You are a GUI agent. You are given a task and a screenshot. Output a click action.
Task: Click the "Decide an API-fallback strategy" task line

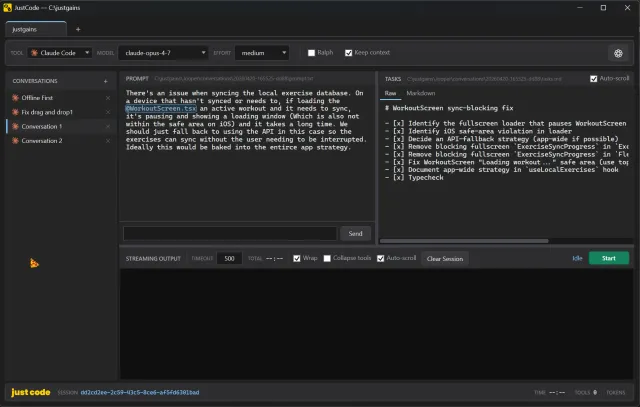pyautogui.click(x=502, y=139)
